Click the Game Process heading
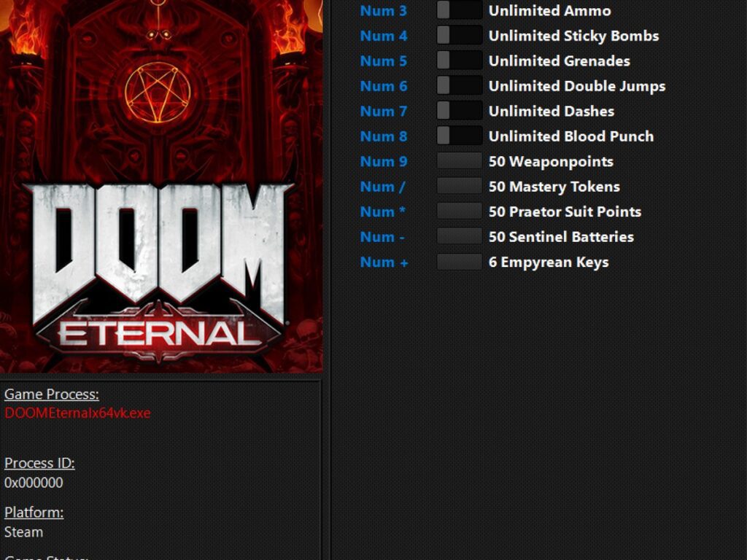The image size is (747, 560). (52, 394)
